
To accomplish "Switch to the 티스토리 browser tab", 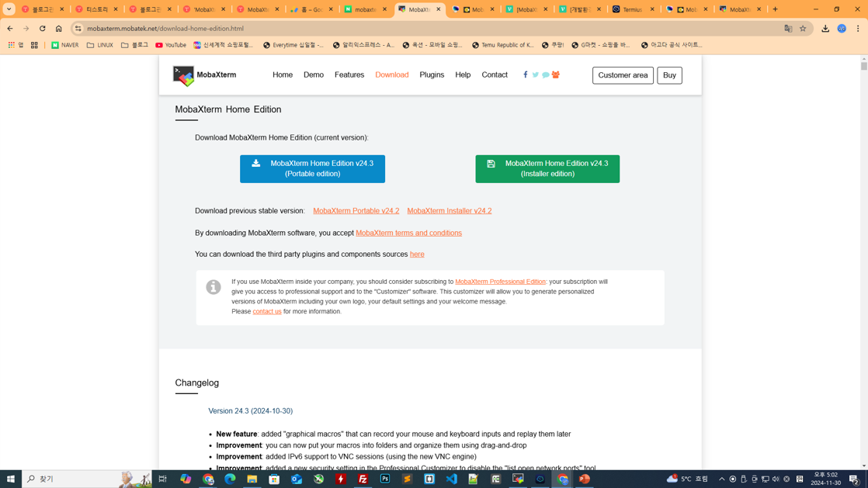I will pyautogui.click(x=97, y=9).
